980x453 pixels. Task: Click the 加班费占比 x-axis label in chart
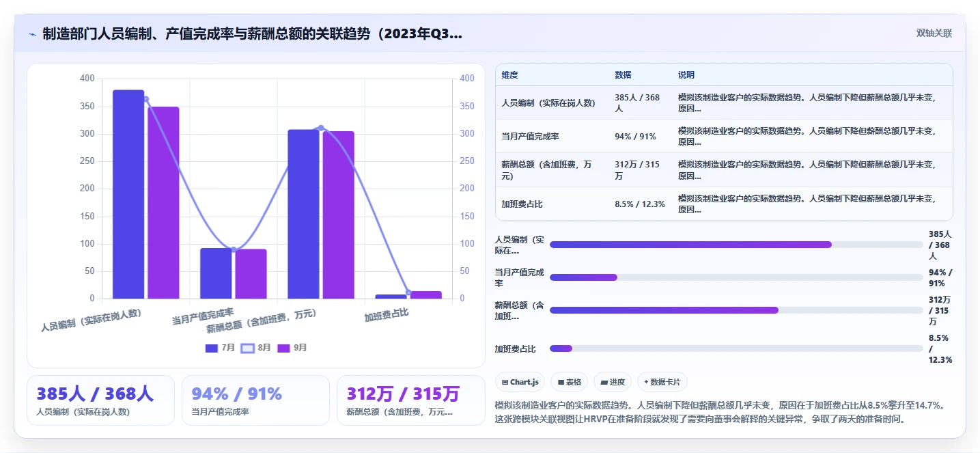click(386, 315)
